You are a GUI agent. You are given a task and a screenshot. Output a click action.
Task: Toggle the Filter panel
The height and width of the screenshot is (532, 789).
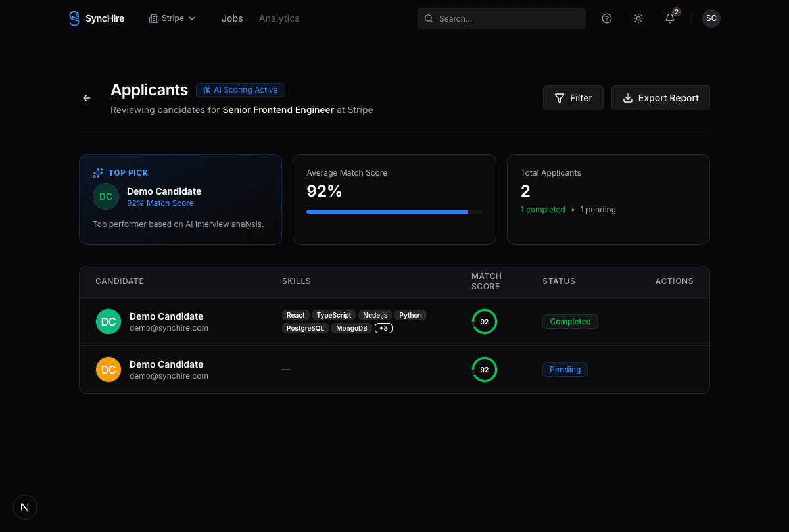click(x=573, y=97)
